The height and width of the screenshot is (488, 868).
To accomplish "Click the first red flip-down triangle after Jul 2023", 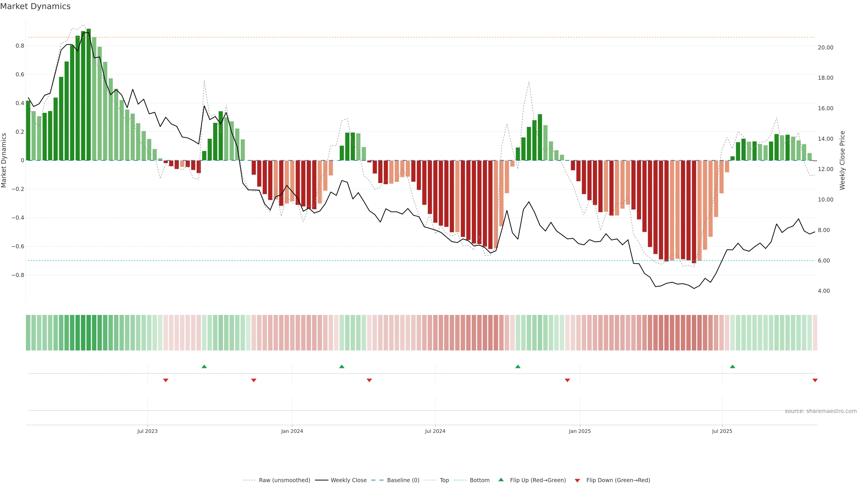I will (165, 380).
